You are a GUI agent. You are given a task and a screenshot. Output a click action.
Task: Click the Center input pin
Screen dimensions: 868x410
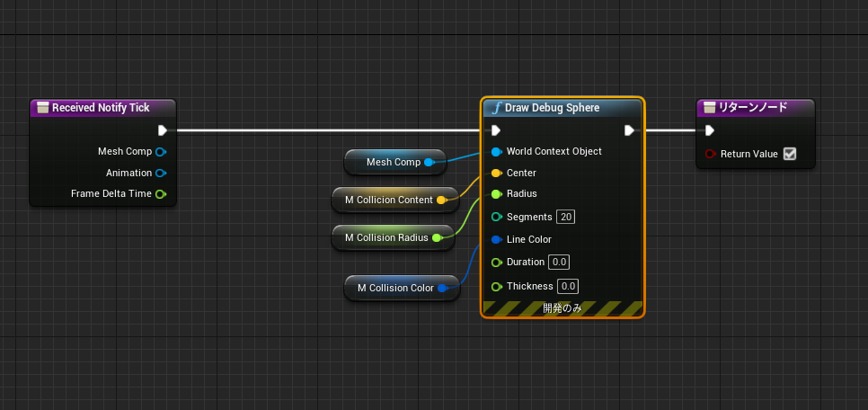click(497, 173)
